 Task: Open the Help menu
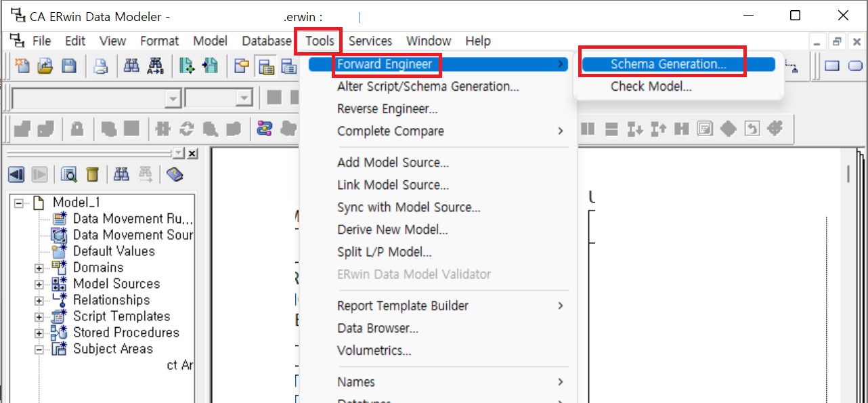(x=478, y=41)
